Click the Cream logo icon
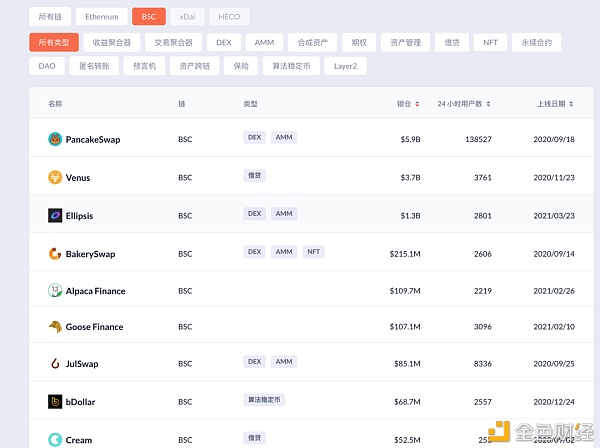The image size is (600, 448). (x=55, y=440)
